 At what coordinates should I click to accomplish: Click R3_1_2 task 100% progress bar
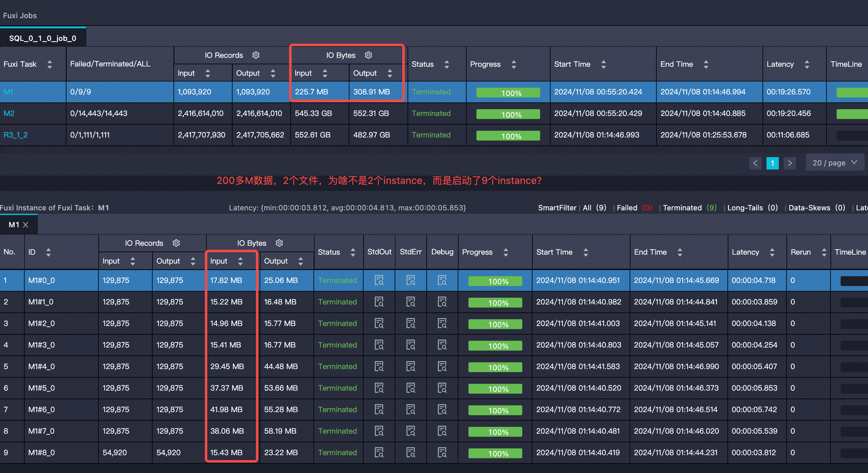pyautogui.click(x=508, y=135)
